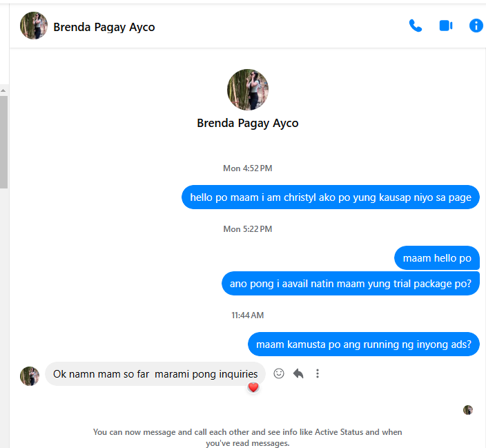Open conversation information panel
This screenshot has height=448, width=486.
pos(476,26)
